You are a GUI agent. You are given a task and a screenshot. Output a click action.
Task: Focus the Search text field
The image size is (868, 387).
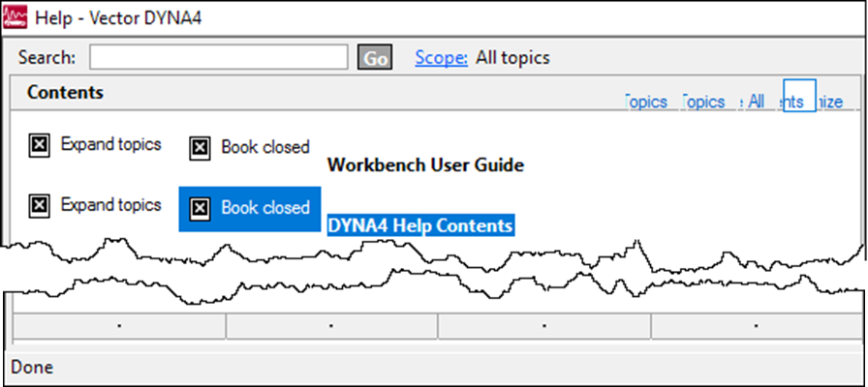coord(218,58)
